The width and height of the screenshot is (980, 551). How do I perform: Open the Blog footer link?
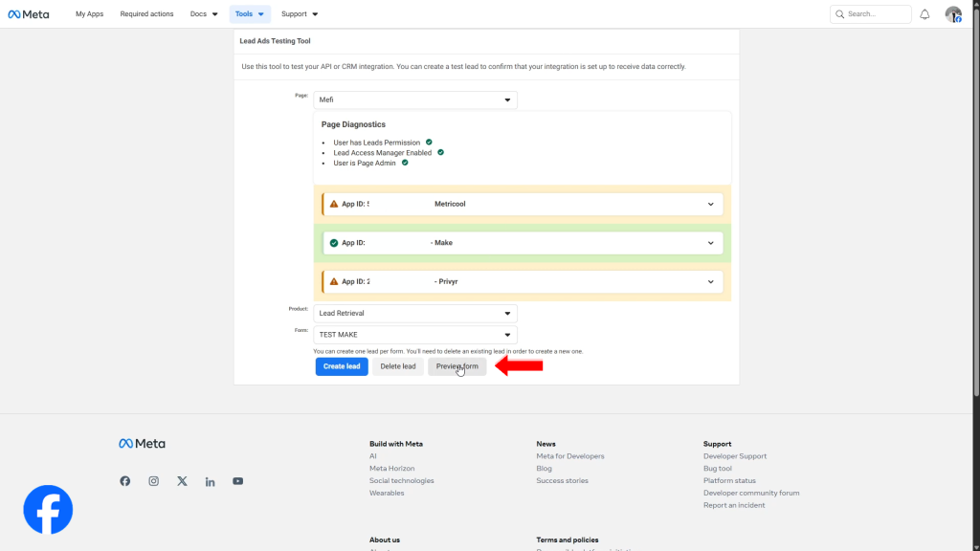(544, 469)
